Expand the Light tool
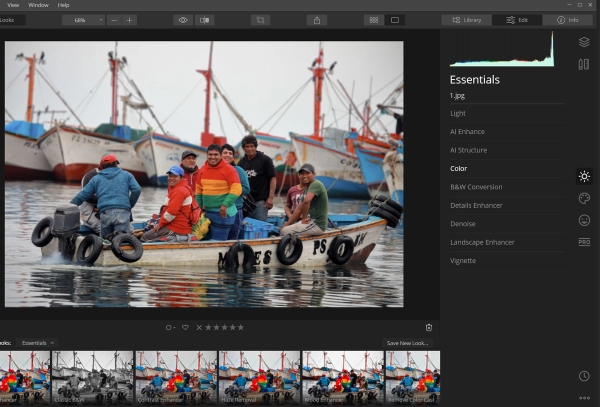Viewport: 600px width, 407px height. pyautogui.click(x=507, y=113)
